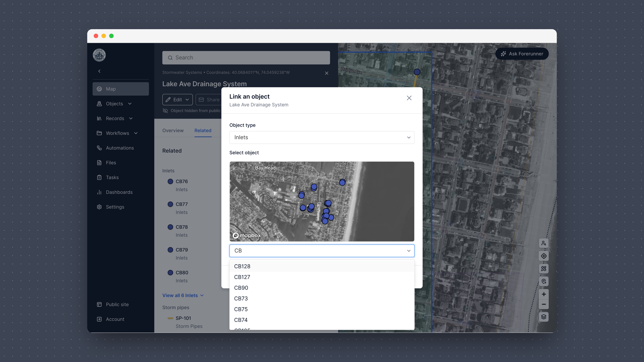The image size is (644, 362).
Task: Choose CB73 from the list
Action: tap(322, 298)
